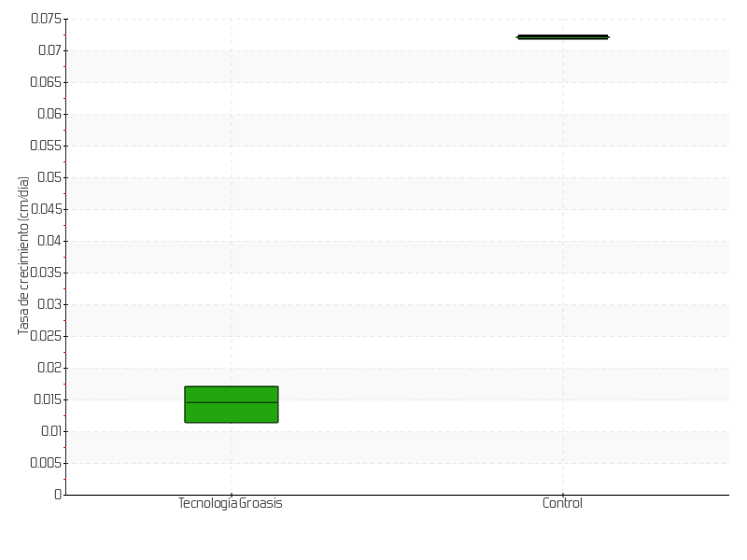The height and width of the screenshot is (560, 747).
Task: Select the 0.005 y-axis tick label
Action: pos(46,463)
